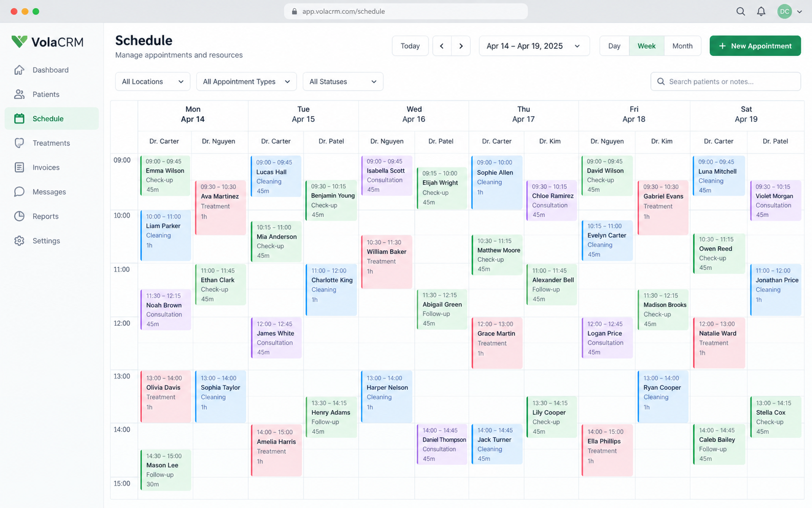Click the browser address bar lock icon

click(x=294, y=11)
